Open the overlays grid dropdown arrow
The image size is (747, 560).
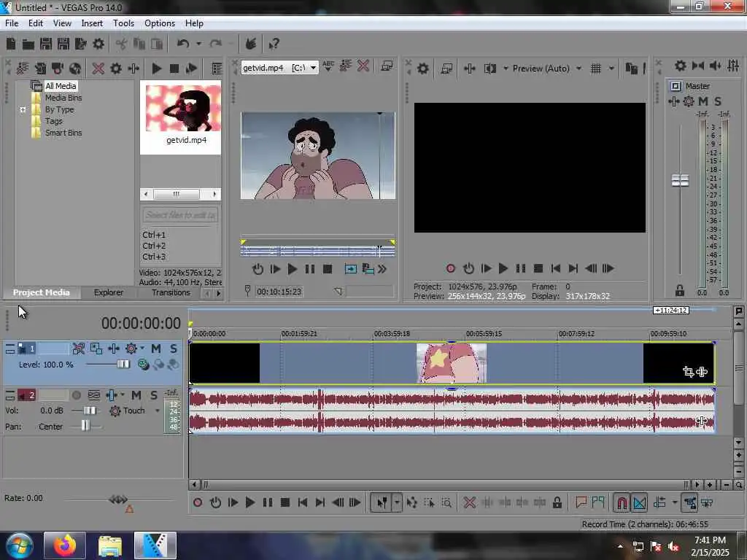[611, 69]
